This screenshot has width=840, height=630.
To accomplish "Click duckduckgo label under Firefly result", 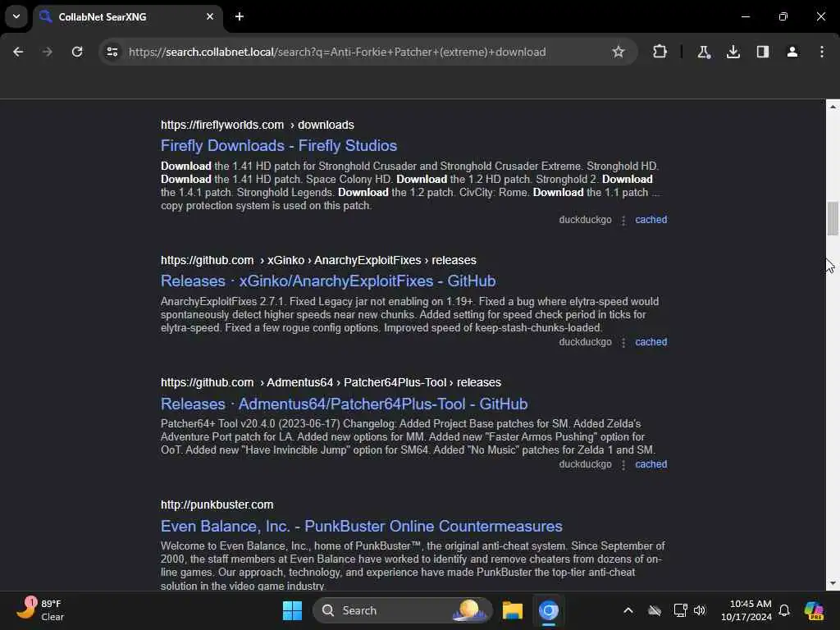I will [x=585, y=220].
